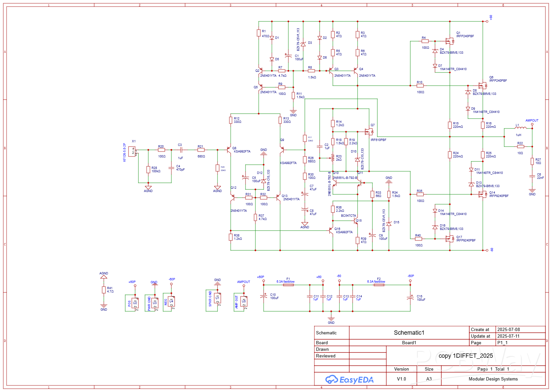Select the U1 SPKR GND connector
The height and width of the screenshot is (392, 552).
pyautogui.click(x=218, y=298)
